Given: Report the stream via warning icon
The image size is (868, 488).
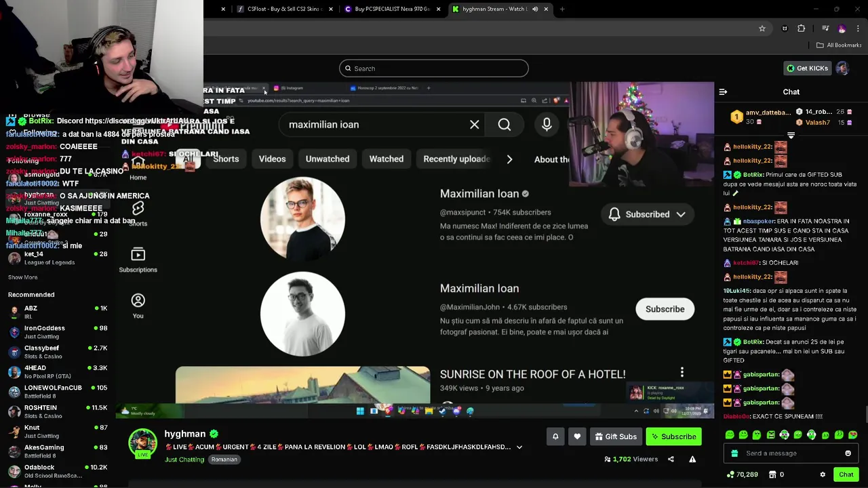Looking at the screenshot, I should coord(692,459).
